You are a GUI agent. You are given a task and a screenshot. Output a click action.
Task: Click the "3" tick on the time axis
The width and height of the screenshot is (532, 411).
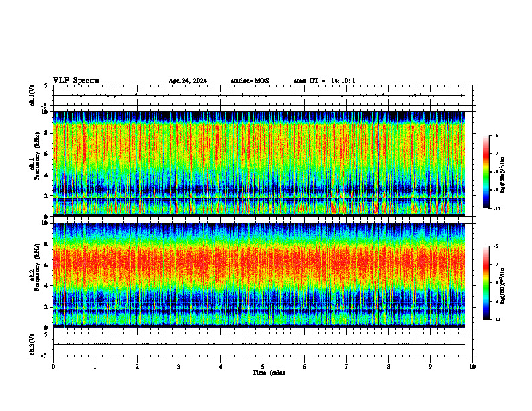click(179, 367)
